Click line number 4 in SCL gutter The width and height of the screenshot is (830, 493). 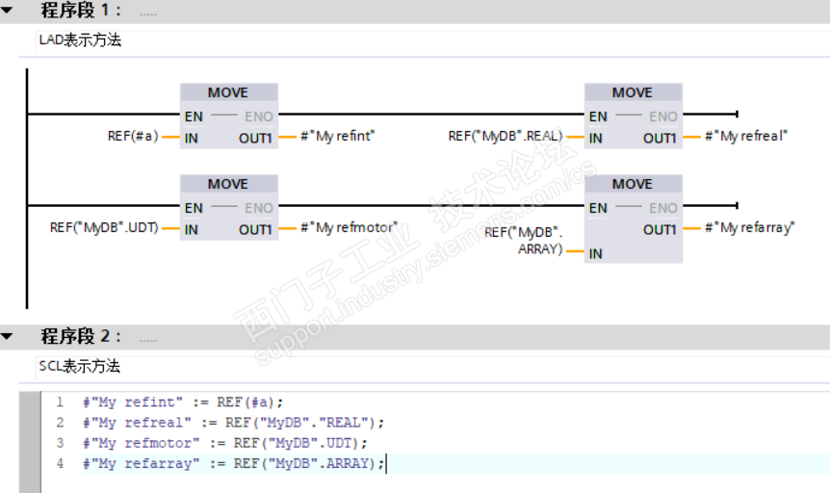point(60,463)
